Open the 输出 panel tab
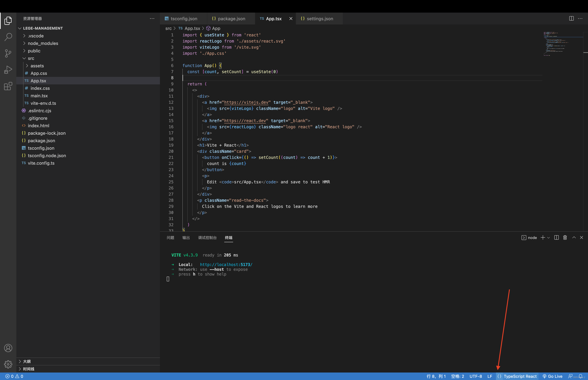This screenshot has height=380, width=588. tap(186, 238)
